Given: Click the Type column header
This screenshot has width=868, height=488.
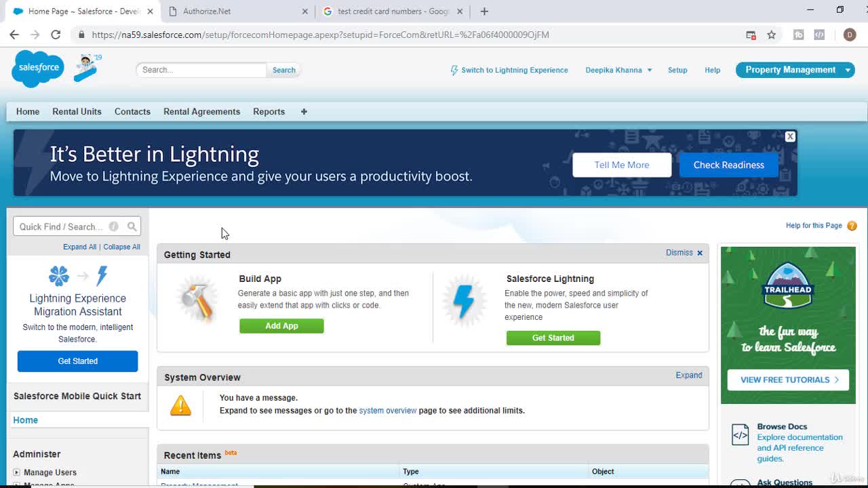Looking at the screenshot, I should (x=411, y=471).
